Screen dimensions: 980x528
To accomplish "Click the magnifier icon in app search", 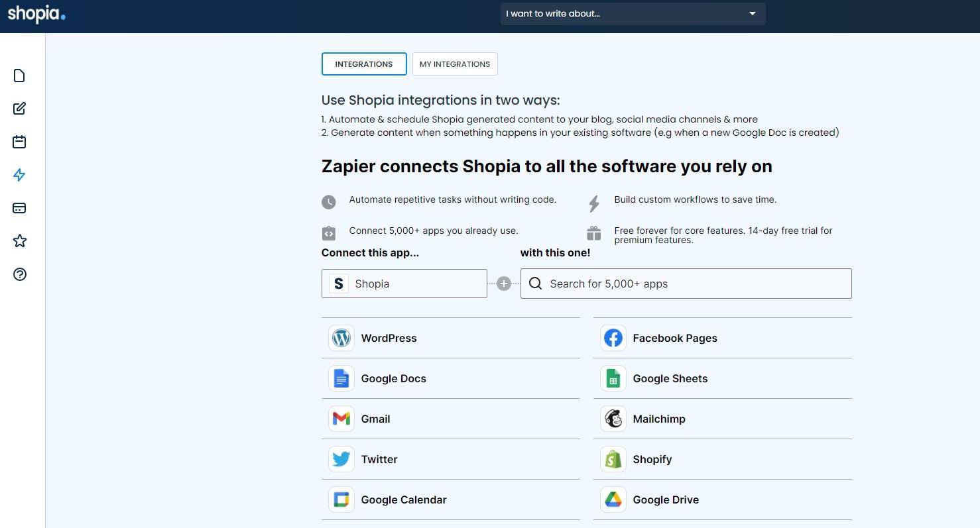I will 535,284.
